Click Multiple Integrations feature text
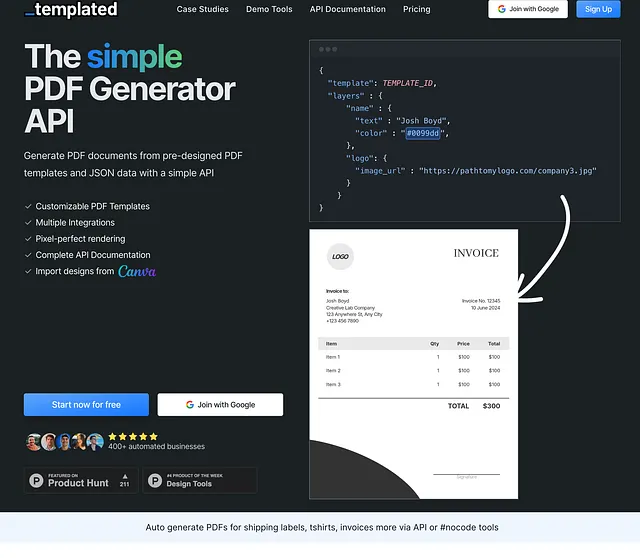The image size is (640, 558). 75,222
